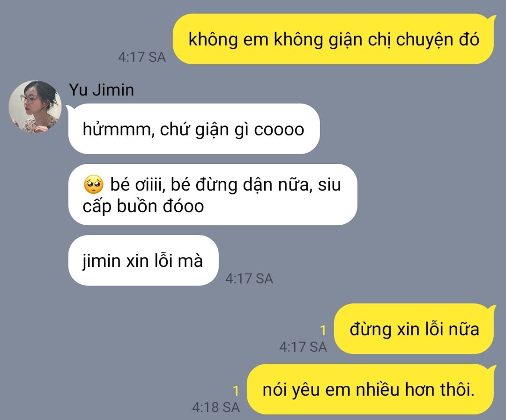Tap the timestamp beside 'đừng xin lỗi nữa'

coord(303,347)
